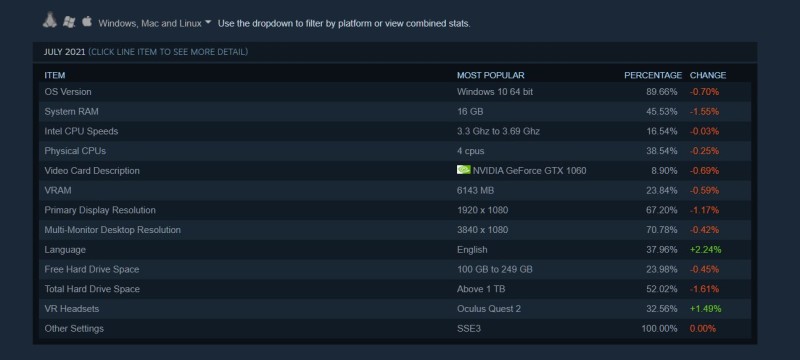This screenshot has height=360, width=800.
Task: Click the Linux penguin platform icon
Action: point(49,20)
